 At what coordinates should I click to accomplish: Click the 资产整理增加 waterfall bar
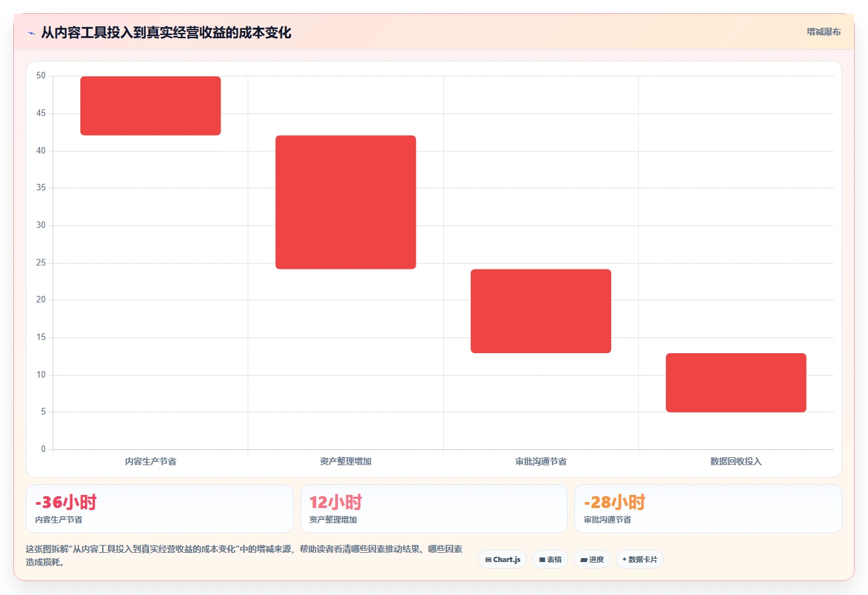coord(346,202)
